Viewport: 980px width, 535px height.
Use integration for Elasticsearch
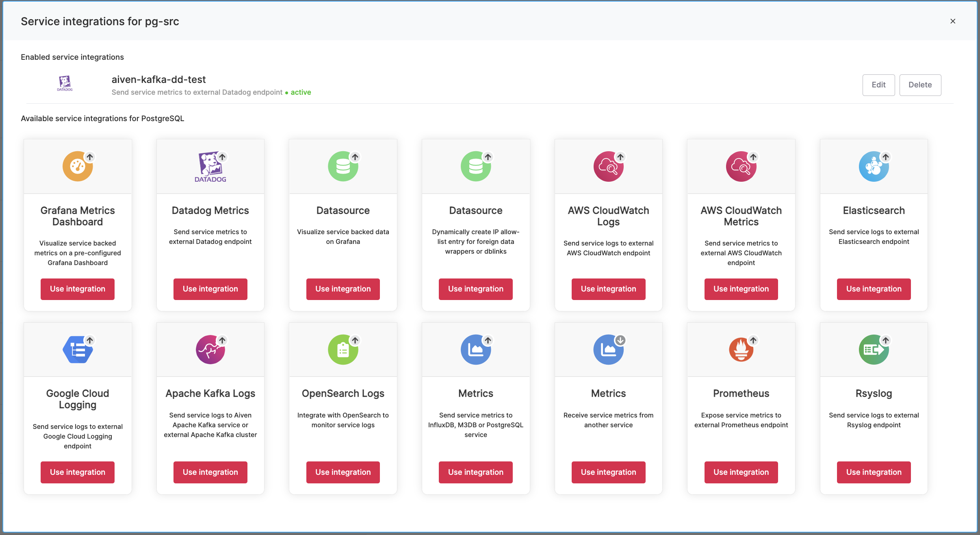(874, 289)
